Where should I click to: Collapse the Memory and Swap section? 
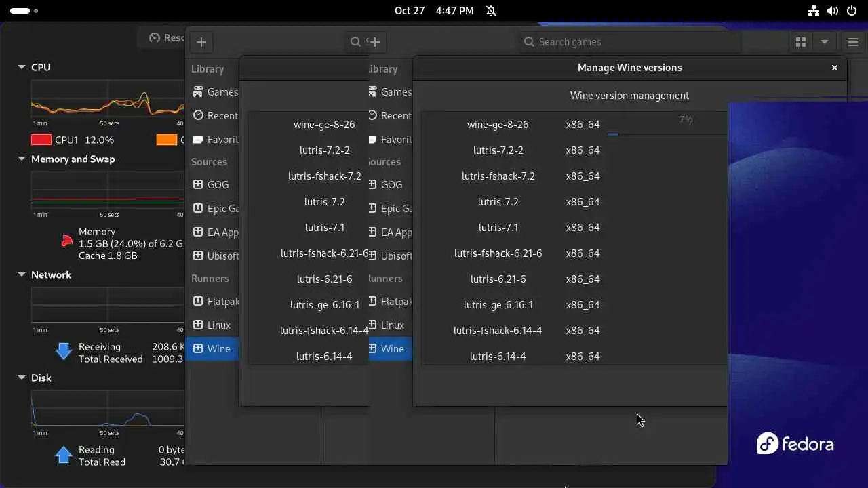click(22, 159)
